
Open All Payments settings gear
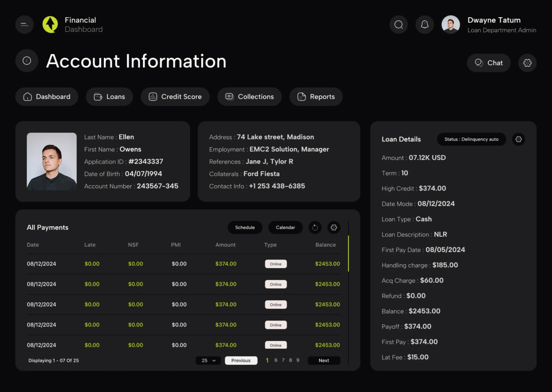point(334,227)
